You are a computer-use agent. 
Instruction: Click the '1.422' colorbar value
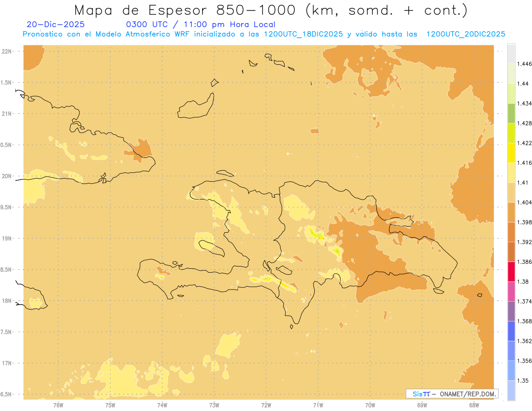point(524,143)
